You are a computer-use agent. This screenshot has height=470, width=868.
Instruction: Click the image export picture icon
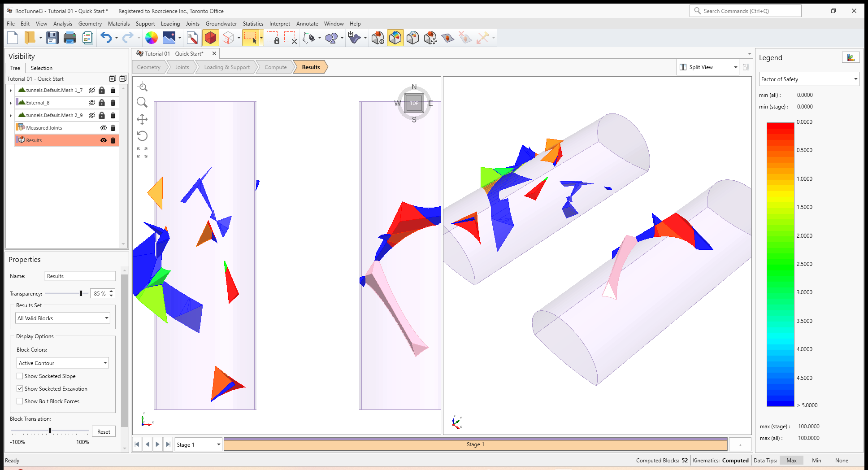[x=169, y=38]
